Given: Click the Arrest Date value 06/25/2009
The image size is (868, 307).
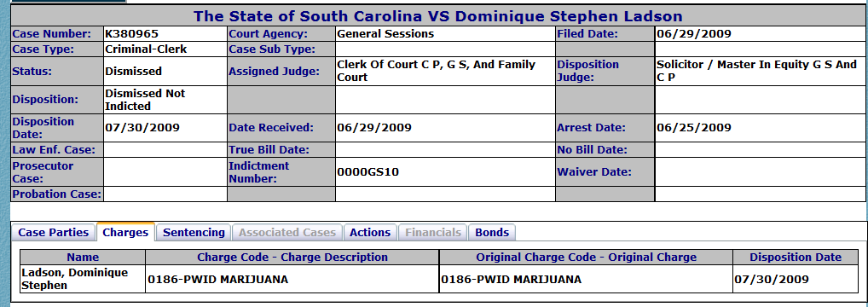Looking at the screenshot, I should (693, 127).
